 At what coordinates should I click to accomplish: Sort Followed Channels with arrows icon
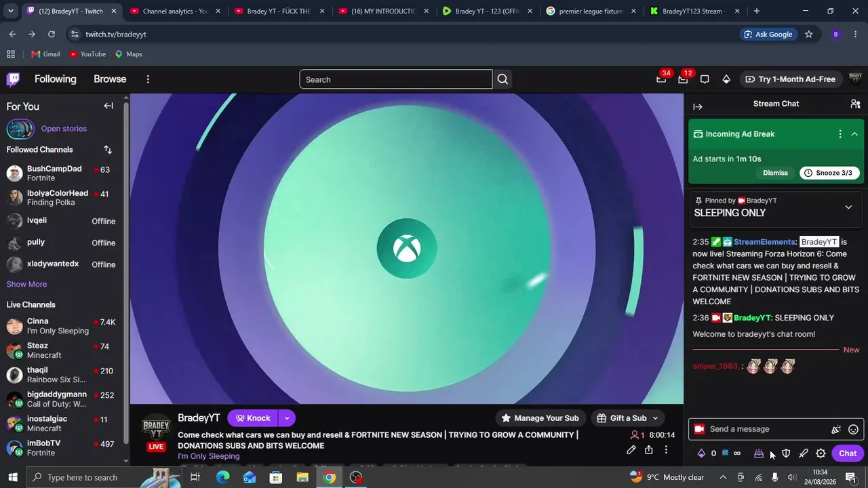(108, 150)
